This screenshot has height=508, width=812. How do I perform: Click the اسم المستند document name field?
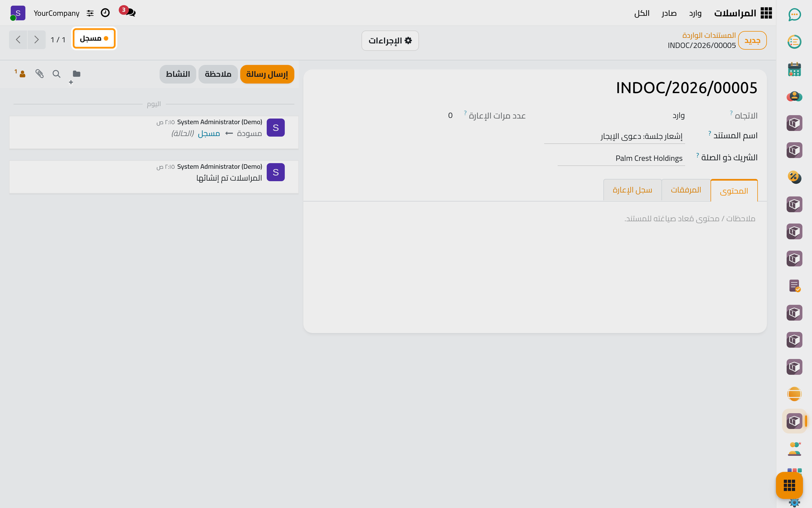(x=614, y=136)
